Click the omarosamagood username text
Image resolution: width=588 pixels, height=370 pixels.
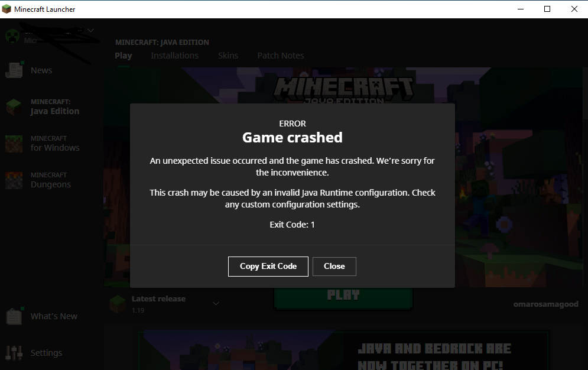[545, 304]
